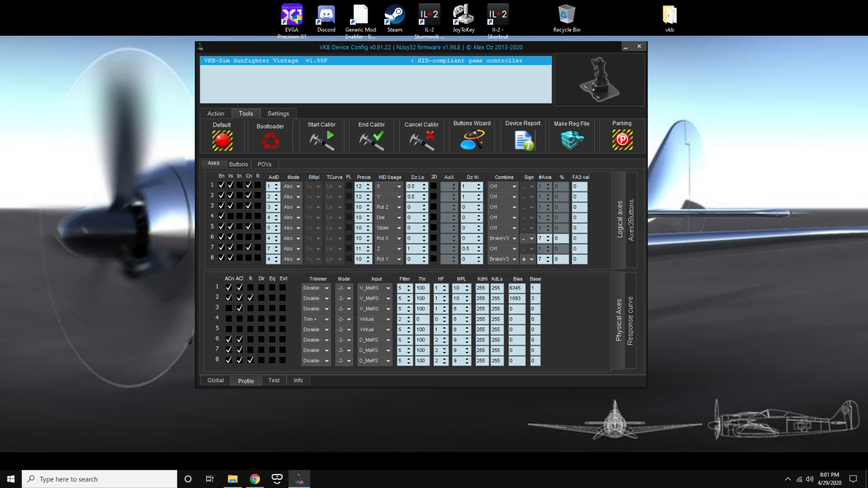Select the Test tab at the bottom
The width and height of the screenshot is (868, 488).
(274, 381)
